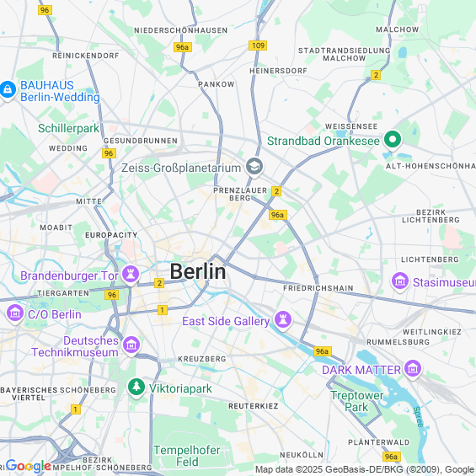
Task: Select the Zeiss-Großplanetarium marker icon
Action: [x=254, y=167]
